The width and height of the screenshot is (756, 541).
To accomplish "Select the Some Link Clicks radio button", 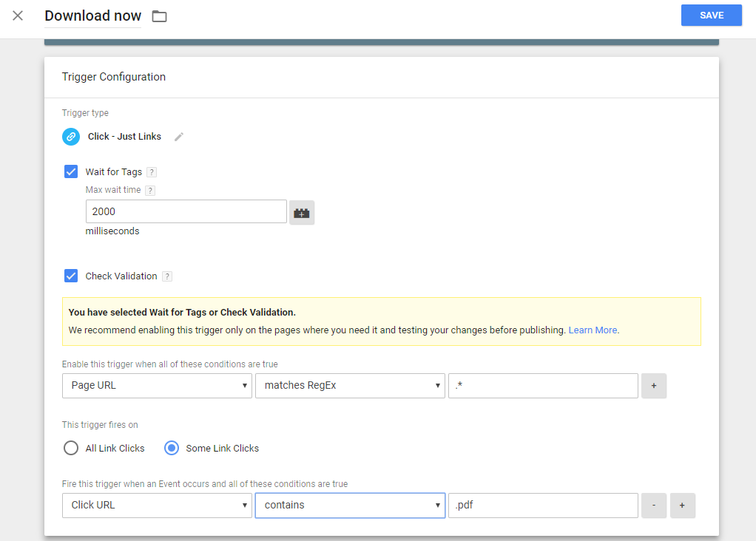I will point(172,448).
